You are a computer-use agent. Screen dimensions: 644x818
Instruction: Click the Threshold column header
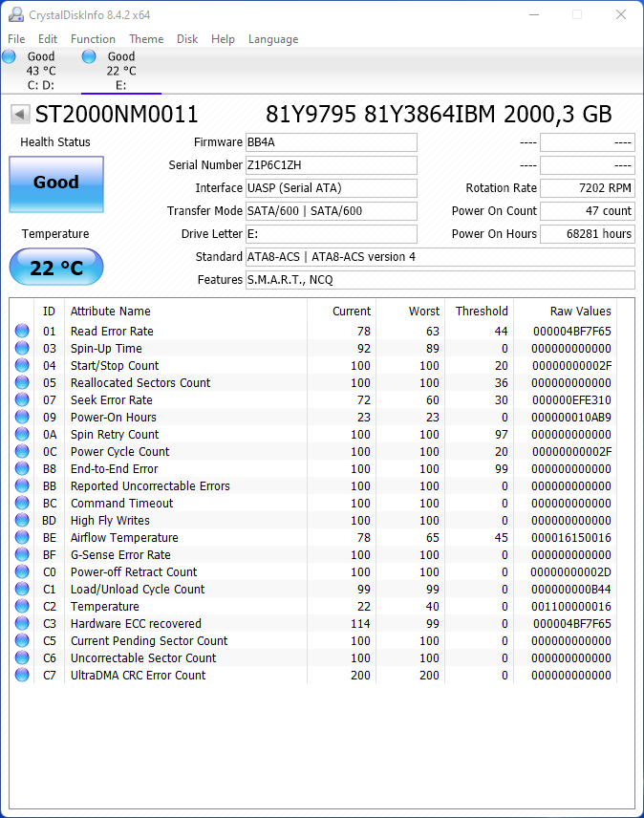480,312
